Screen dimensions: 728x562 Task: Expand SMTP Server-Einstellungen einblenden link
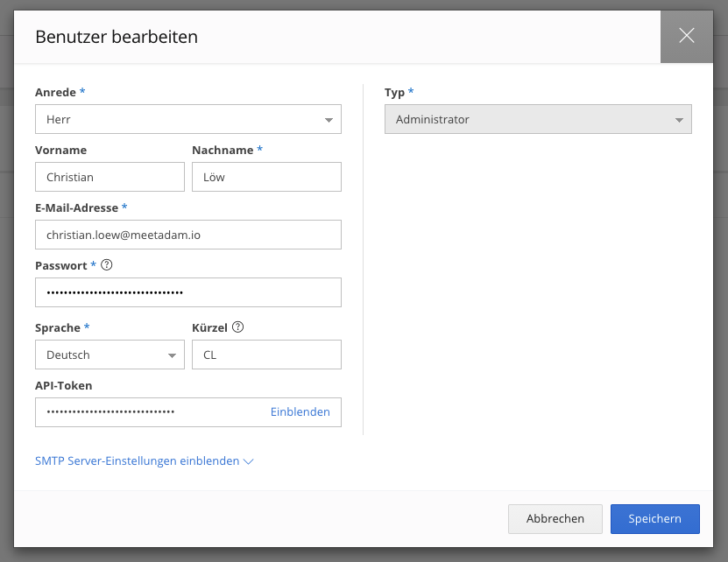coord(138,460)
